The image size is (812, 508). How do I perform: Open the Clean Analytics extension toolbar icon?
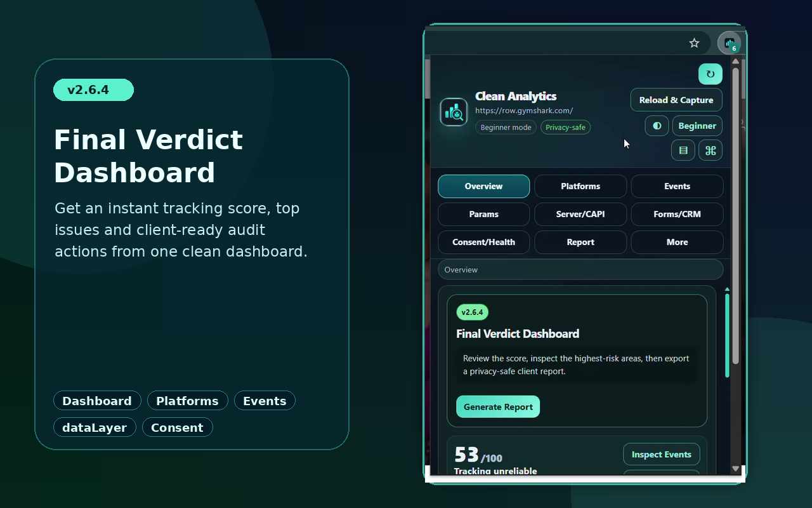point(729,43)
